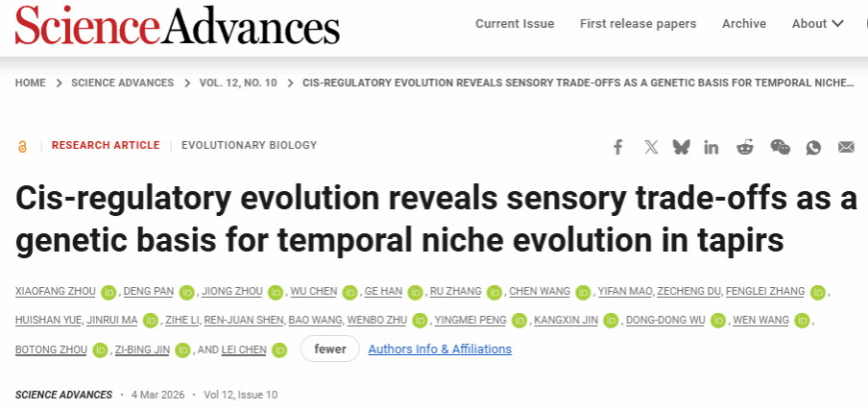868x409 pixels.
Task: Go to First release papers
Action: [x=638, y=23]
